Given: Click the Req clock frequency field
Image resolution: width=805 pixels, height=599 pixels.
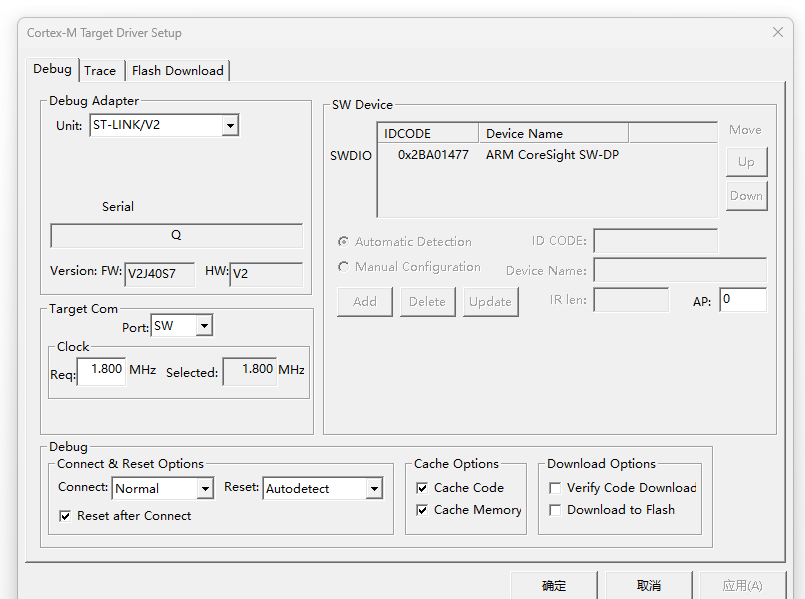Looking at the screenshot, I should tap(102, 371).
